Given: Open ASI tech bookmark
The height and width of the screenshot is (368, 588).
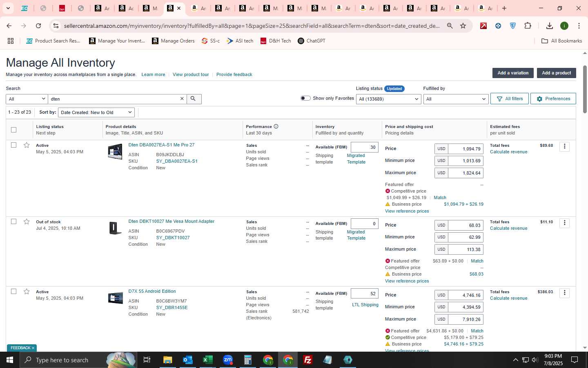Looking at the screenshot, I should point(240,41).
